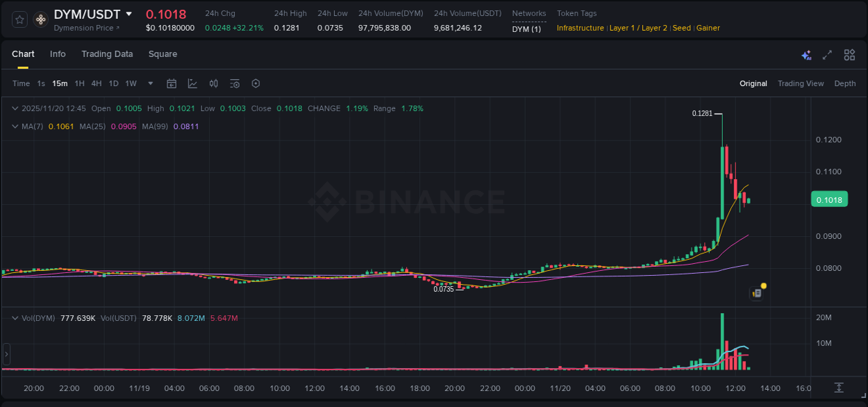
Task: Open the technical indicators icon
Action: coord(214,83)
